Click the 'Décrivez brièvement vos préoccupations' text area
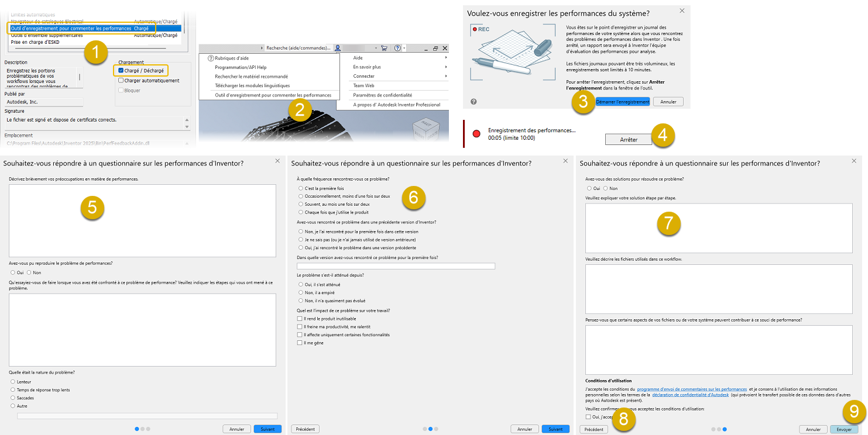The width and height of the screenshot is (868, 435). point(142,220)
